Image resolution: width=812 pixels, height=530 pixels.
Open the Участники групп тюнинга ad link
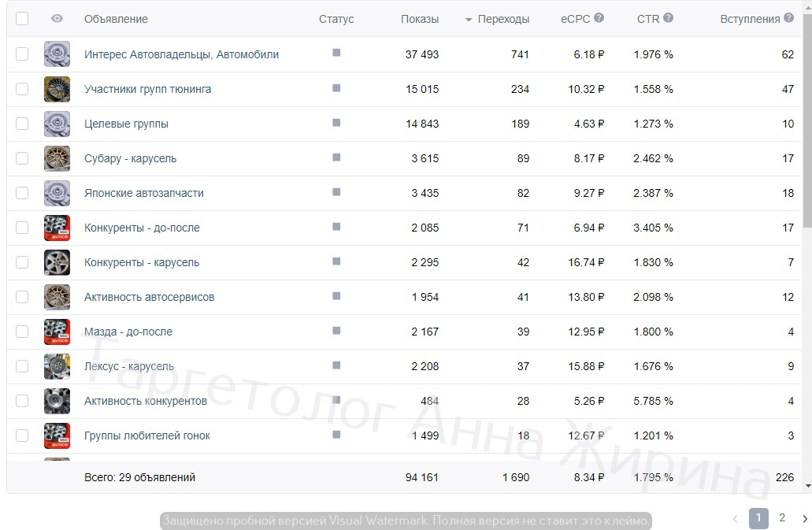point(147,89)
